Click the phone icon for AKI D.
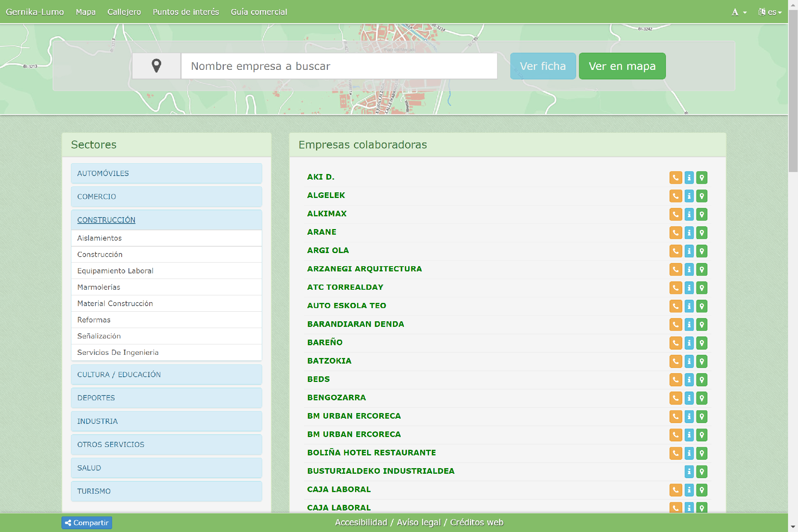 coord(676,178)
